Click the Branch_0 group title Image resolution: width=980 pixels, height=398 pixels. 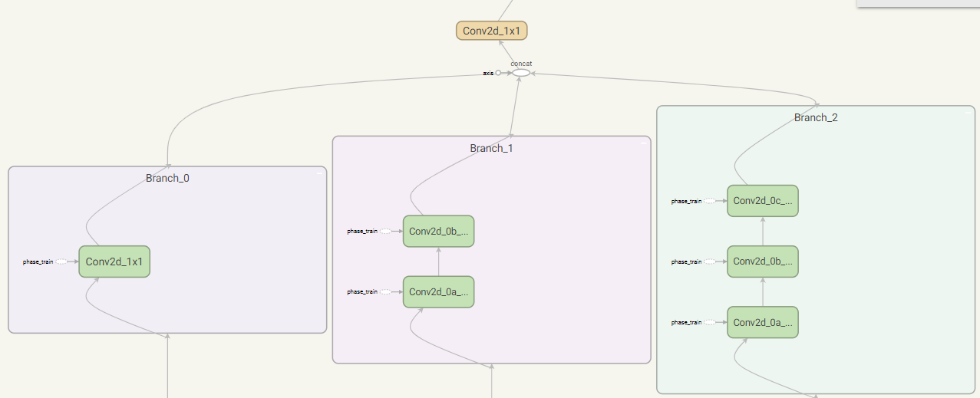point(167,178)
